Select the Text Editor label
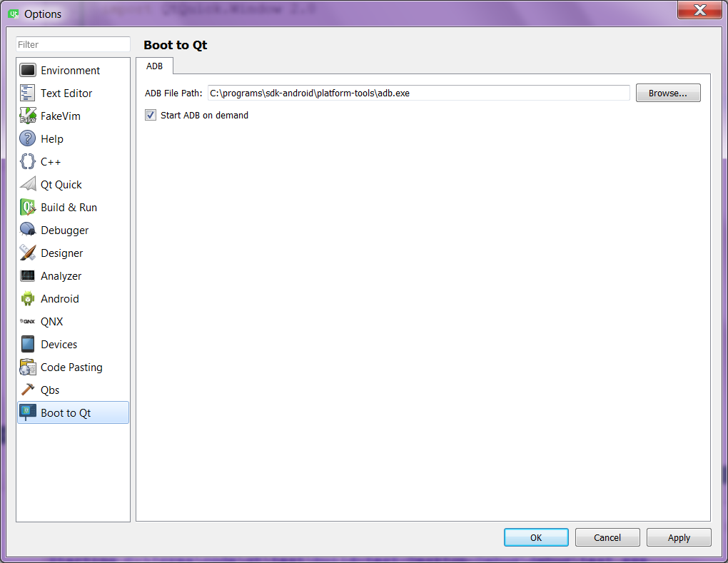 pos(66,93)
